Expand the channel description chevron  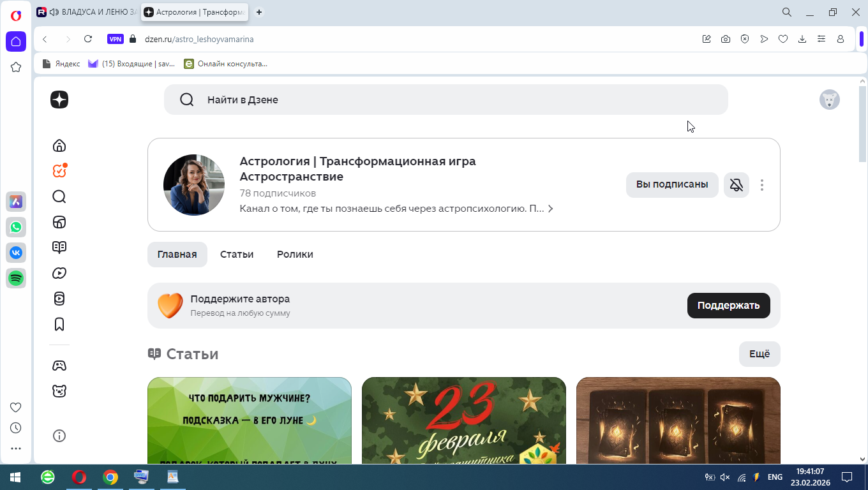tap(551, 209)
